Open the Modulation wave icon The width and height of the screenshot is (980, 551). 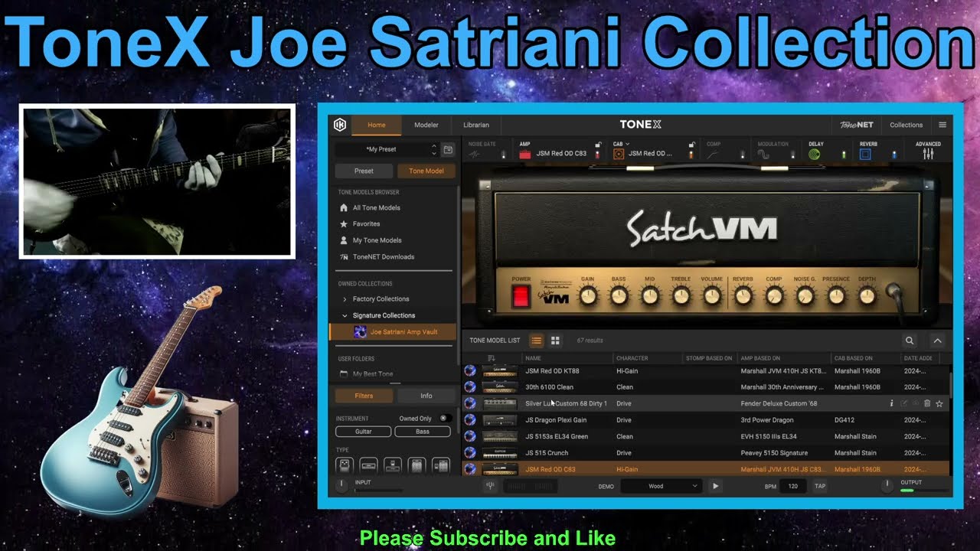click(x=764, y=154)
